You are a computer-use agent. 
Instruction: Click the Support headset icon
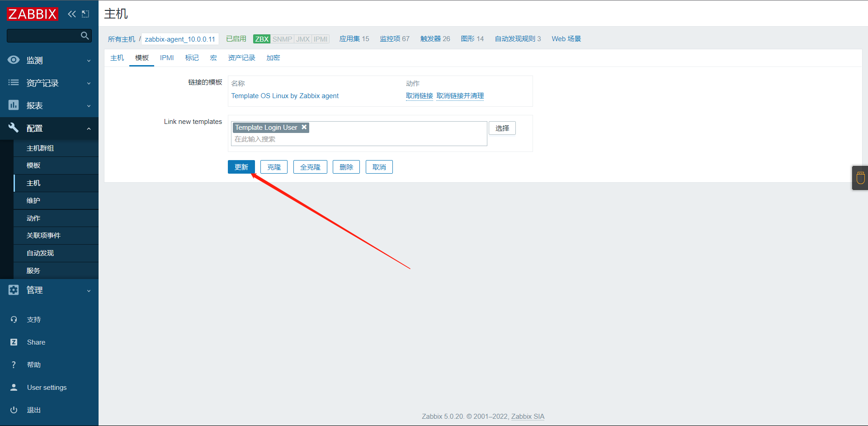[x=14, y=319]
